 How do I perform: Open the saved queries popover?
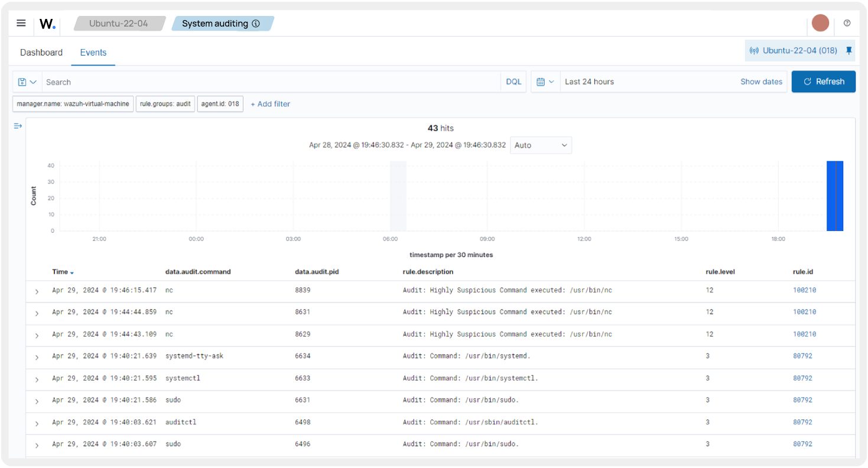click(26, 81)
